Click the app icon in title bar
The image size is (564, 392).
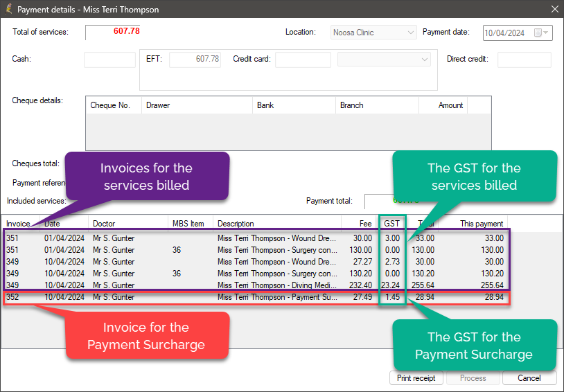(8, 10)
